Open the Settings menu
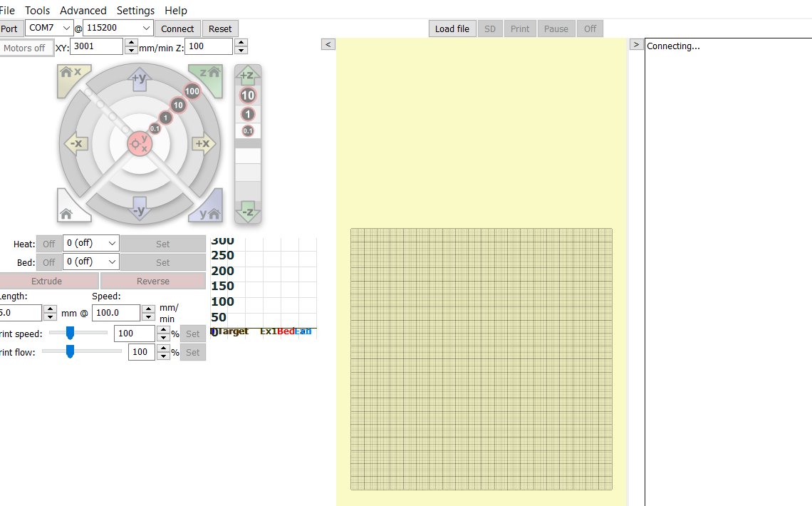The height and width of the screenshot is (506, 812). (x=135, y=11)
